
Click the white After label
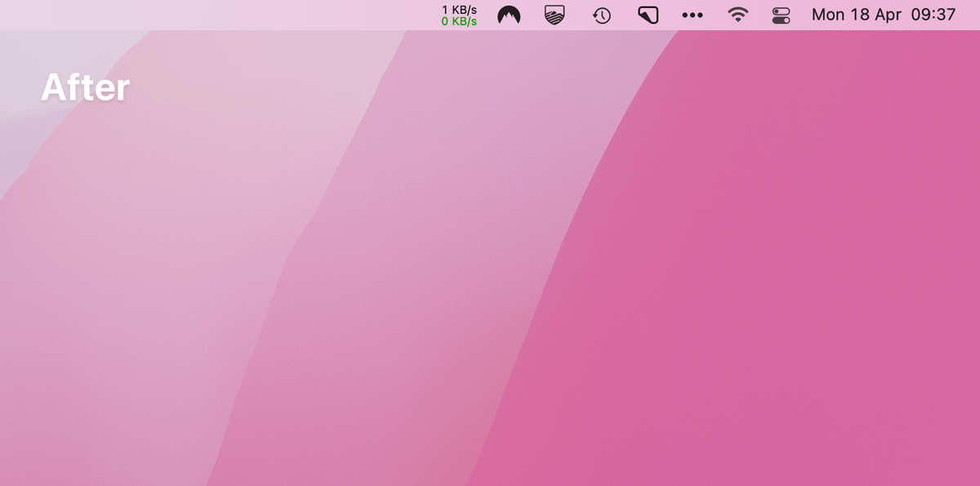[x=85, y=87]
